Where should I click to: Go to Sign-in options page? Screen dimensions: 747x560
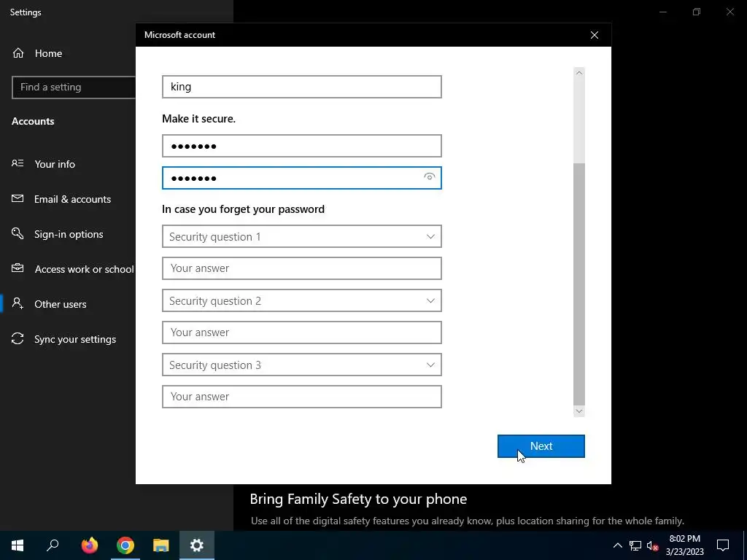69,234
